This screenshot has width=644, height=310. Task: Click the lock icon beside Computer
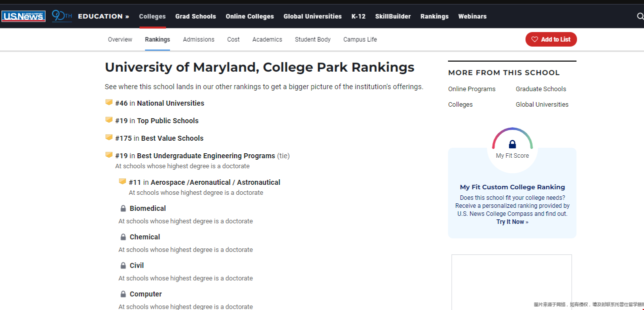(123, 294)
